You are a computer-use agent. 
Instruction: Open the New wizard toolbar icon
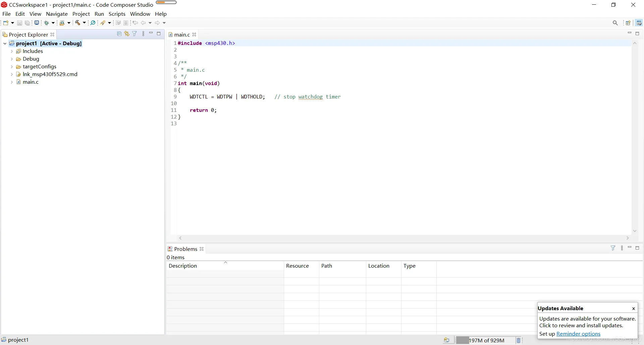[6, 23]
